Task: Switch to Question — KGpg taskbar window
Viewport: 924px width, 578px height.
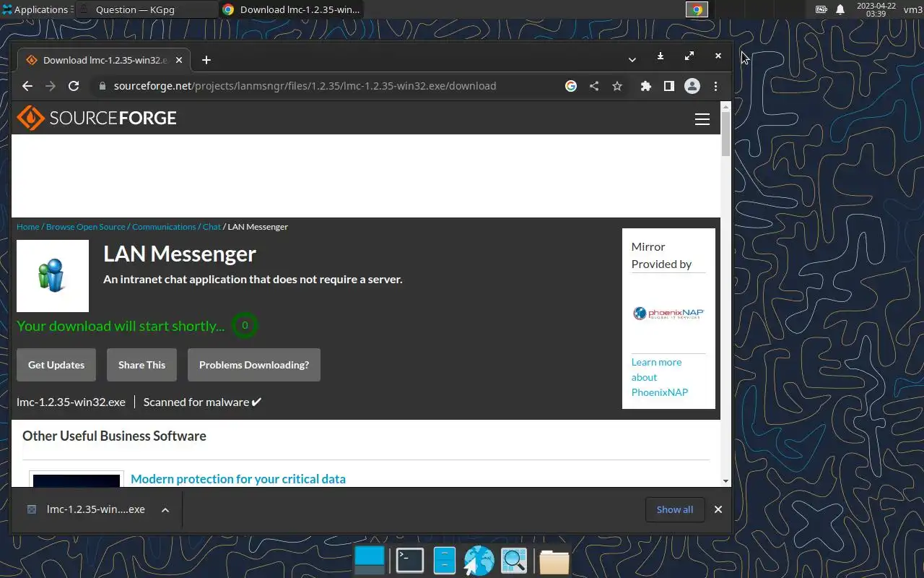Action: click(x=145, y=9)
